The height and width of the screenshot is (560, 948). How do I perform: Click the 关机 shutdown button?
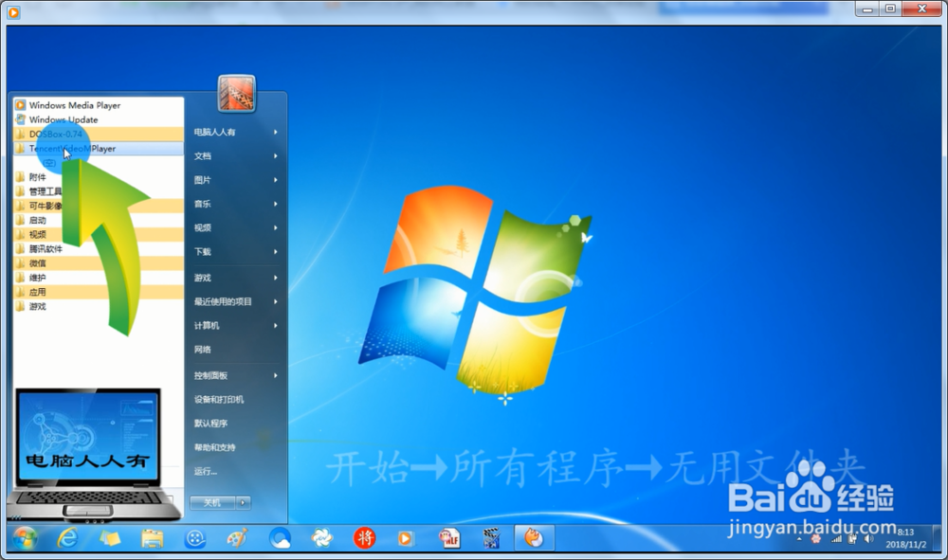click(212, 502)
